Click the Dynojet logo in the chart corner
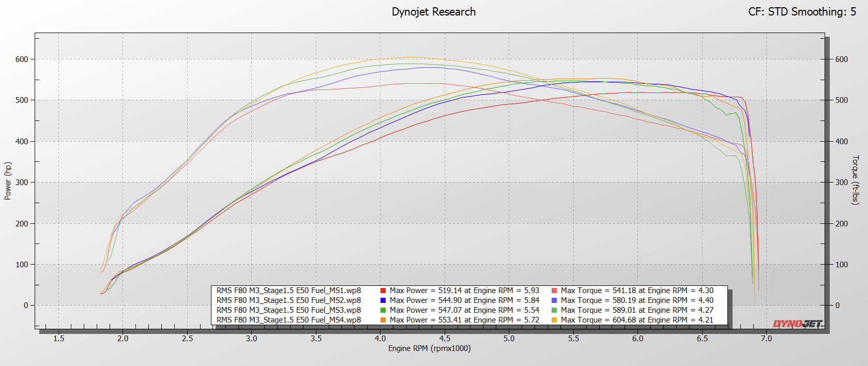This screenshot has width=868, height=366. tap(797, 324)
